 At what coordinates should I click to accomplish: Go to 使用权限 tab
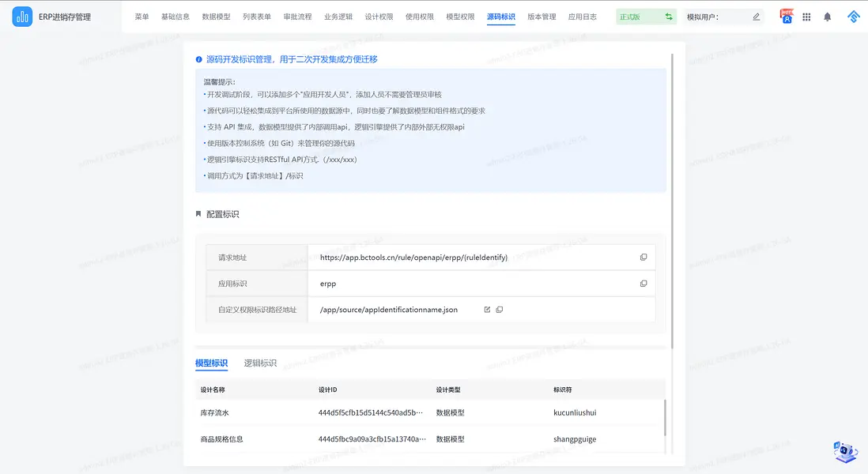(420, 17)
